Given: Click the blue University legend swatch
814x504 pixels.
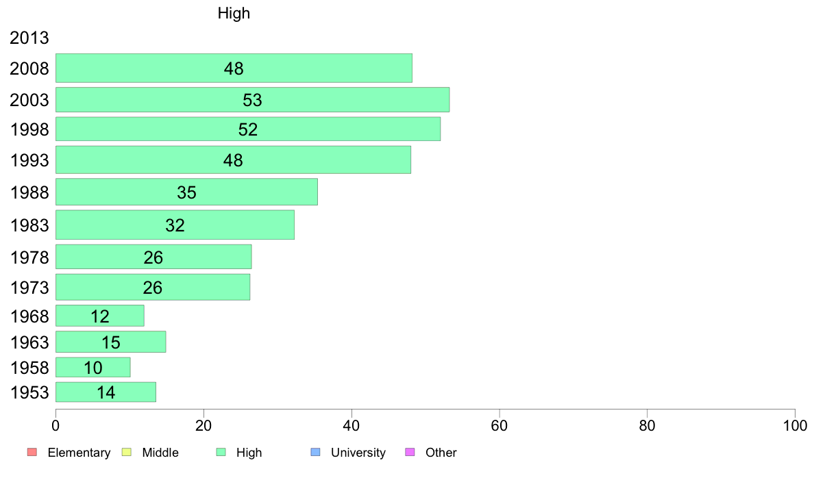Looking at the screenshot, I should [316, 452].
